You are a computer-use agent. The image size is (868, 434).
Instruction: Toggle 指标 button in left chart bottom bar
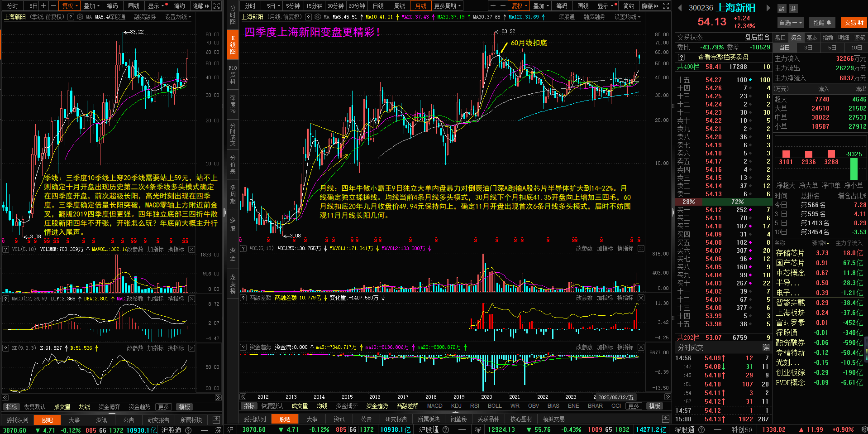(x=11, y=407)
